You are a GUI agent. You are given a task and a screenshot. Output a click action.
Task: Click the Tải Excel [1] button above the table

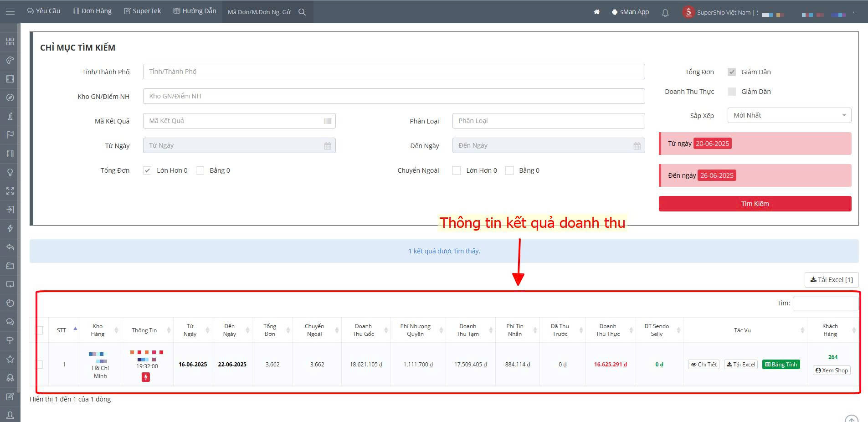point(832,280)
